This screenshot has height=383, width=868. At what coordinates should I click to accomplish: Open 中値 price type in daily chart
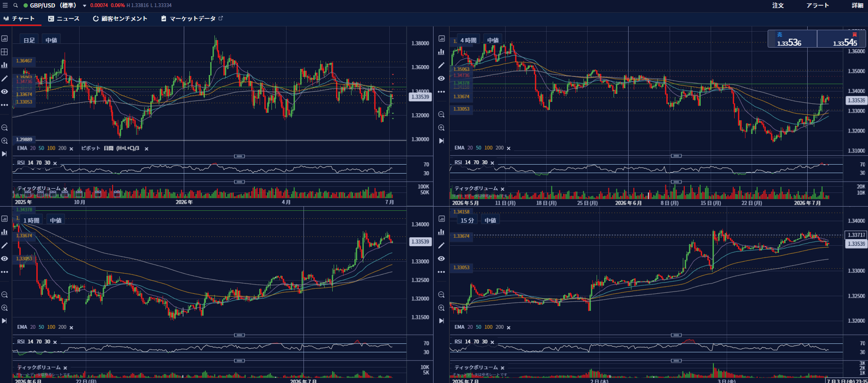click(x=51, y=40)
